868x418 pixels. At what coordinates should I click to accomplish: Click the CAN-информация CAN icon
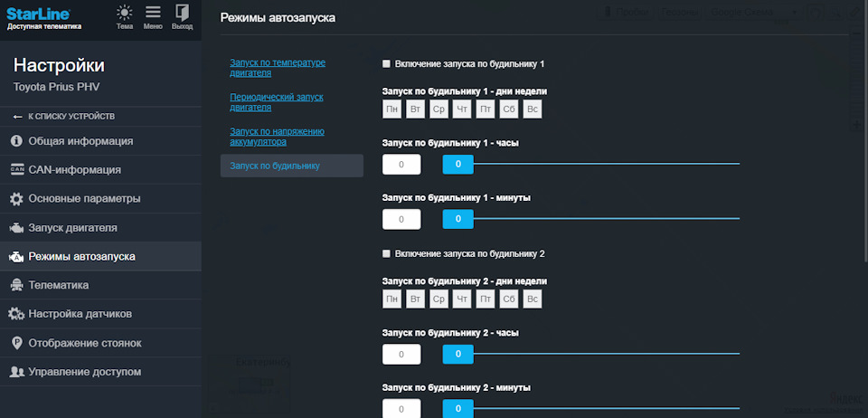(x=17, y=169)
